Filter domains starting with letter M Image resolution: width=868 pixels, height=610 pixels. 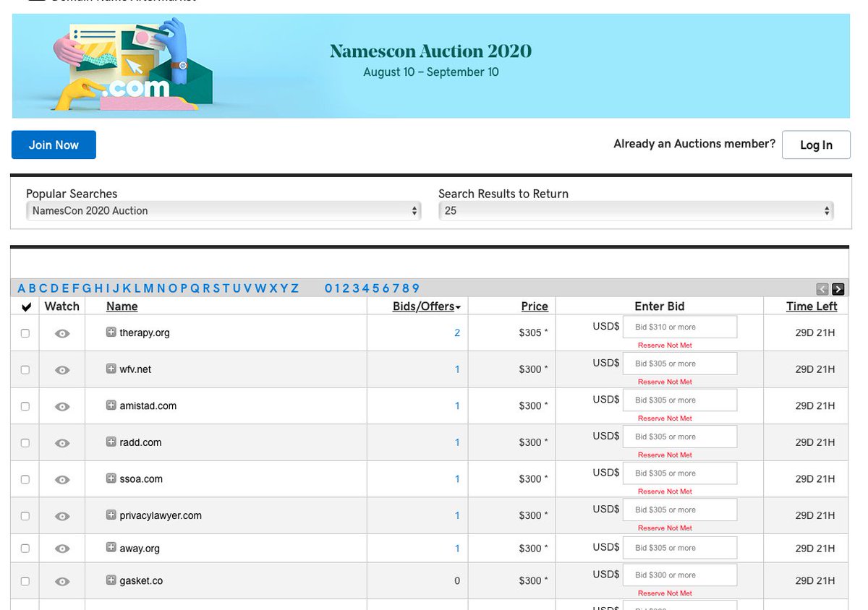tap(148, 288)
